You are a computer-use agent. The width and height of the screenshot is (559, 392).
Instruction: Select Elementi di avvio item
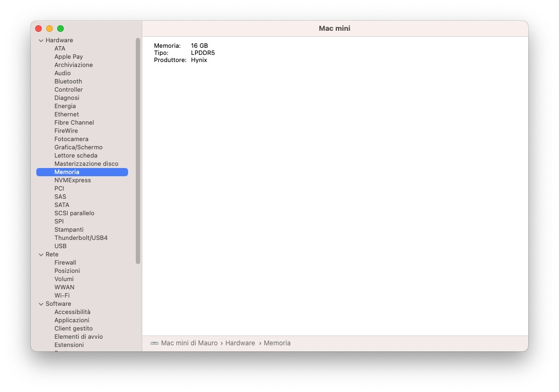(79, 337)
